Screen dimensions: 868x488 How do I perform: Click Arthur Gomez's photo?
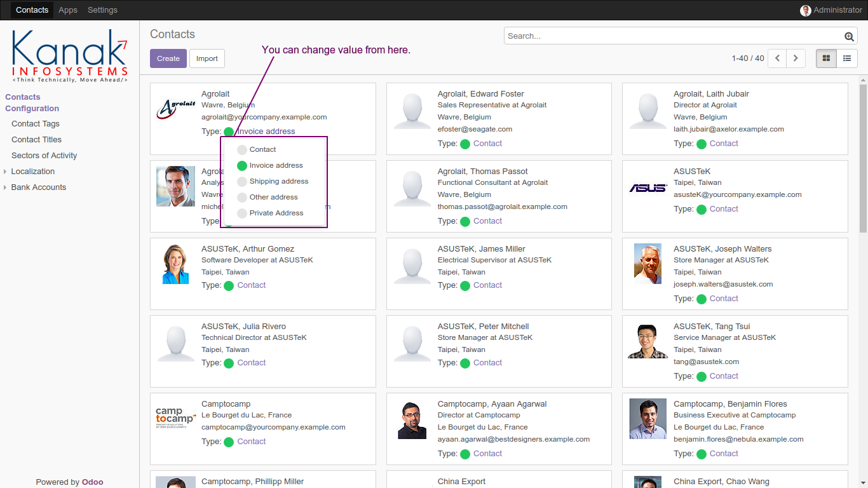[x=175, y=264]
